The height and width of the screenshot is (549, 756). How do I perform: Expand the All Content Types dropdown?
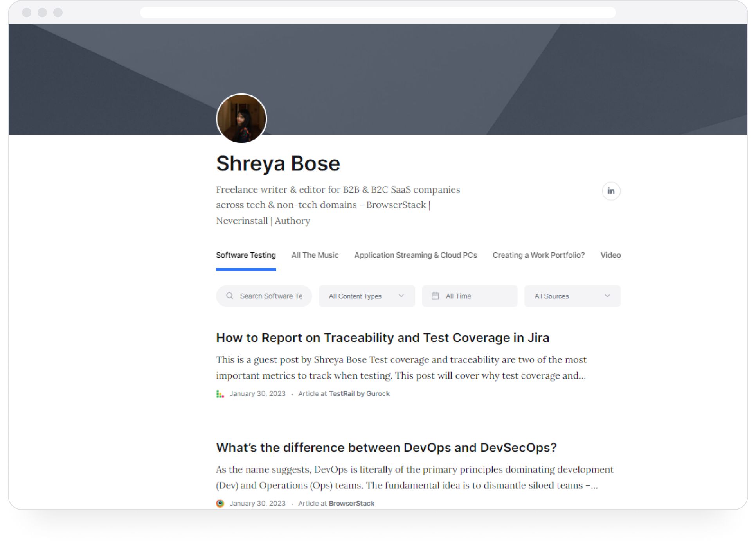point(367,296)
